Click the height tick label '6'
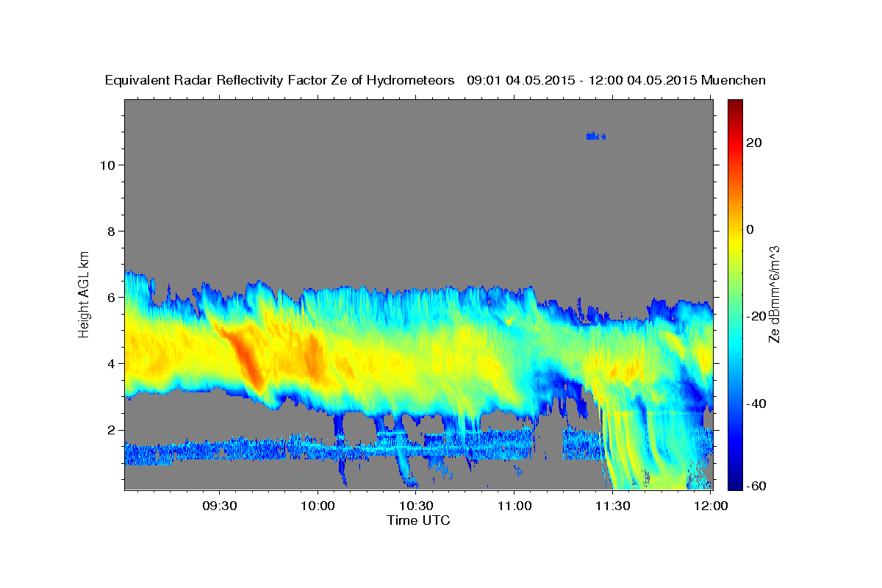Viewport: 882px width, 588px height. [110, 297]
